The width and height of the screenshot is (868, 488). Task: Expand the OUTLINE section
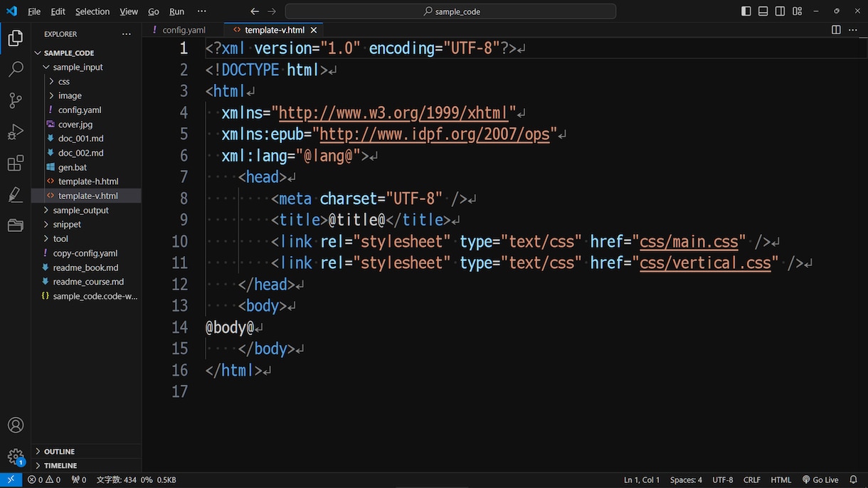coord(59,451)
